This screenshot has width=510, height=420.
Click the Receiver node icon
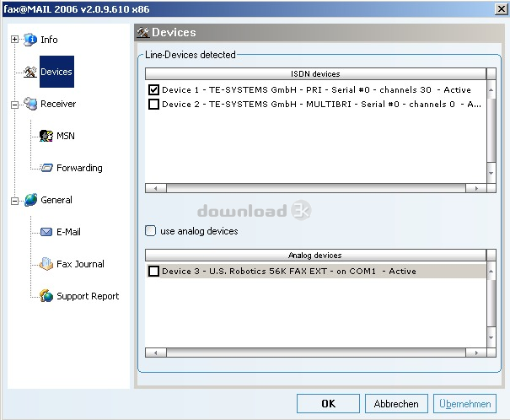tap(30, 104)
